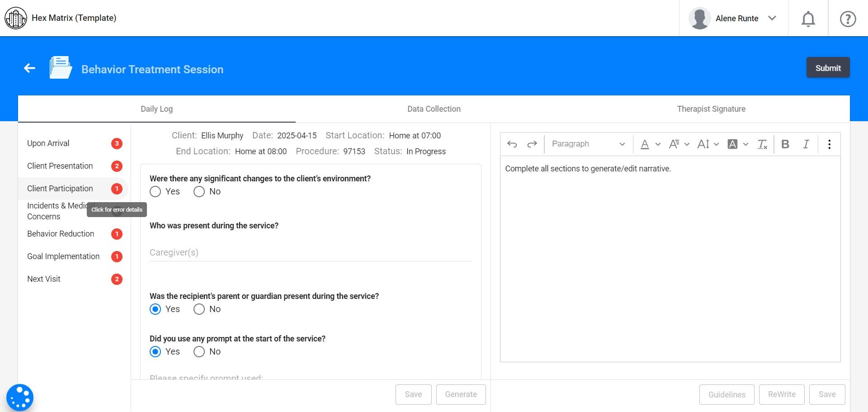Open the Alene Runte account dropdown
The image size is (868, 412).
tap(772, 18)
